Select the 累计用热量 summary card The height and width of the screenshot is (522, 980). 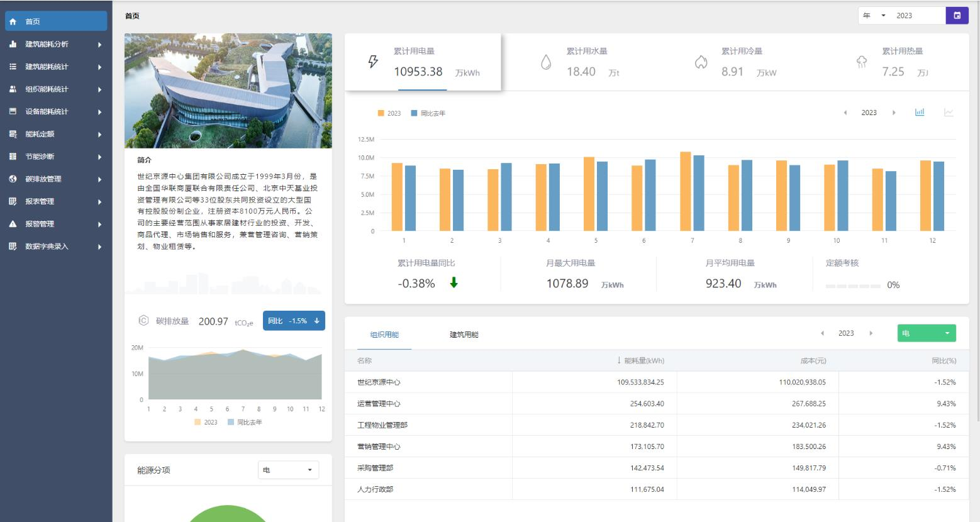pyautogui.click(x=891, y=62)
